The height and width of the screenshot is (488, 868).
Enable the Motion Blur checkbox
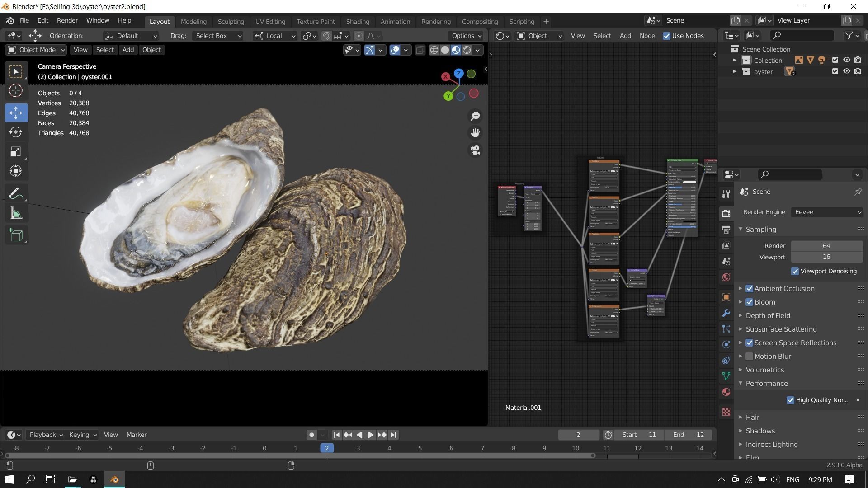point(749,356)
